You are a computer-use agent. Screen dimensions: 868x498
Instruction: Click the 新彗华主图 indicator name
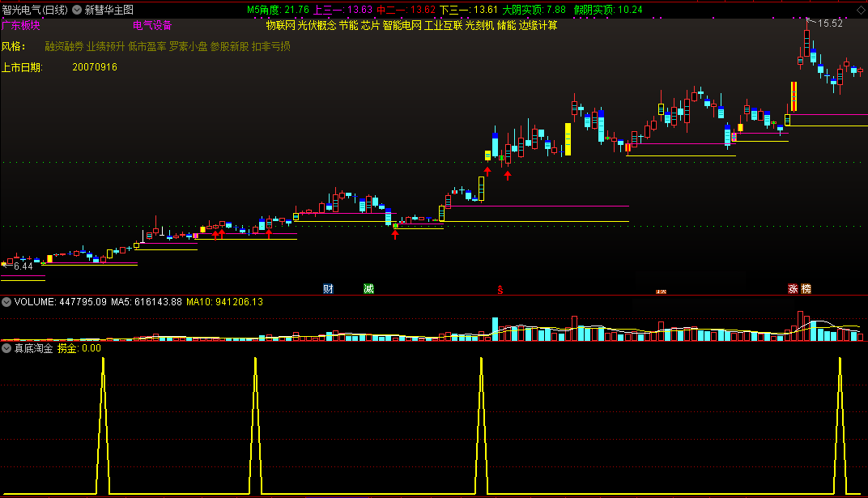(109, 10)
